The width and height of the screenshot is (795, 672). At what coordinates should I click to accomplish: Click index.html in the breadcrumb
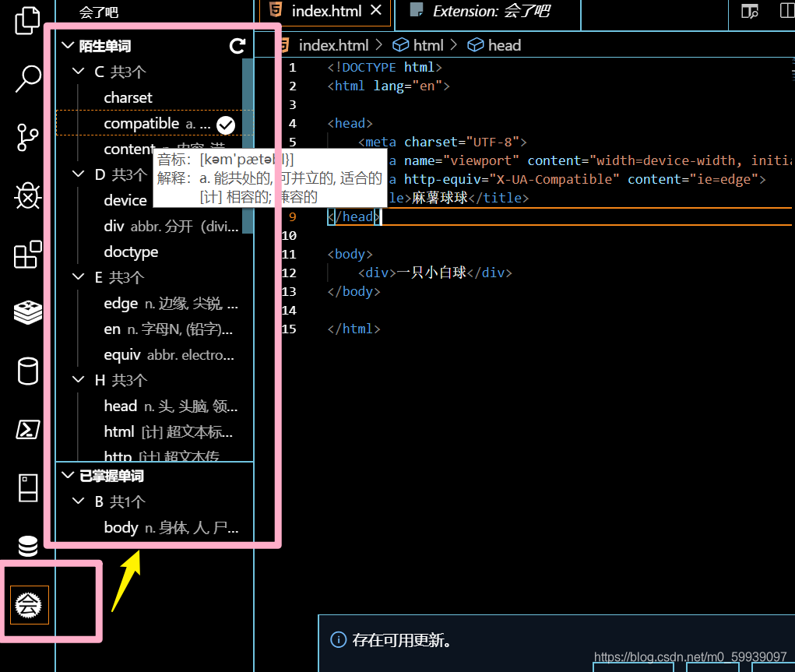[x=333, y=46]
